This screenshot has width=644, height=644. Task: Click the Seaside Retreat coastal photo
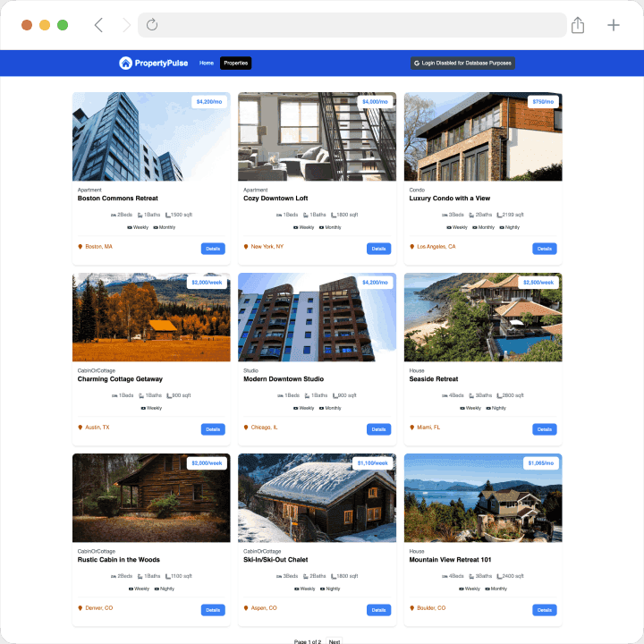click(483, 317)
